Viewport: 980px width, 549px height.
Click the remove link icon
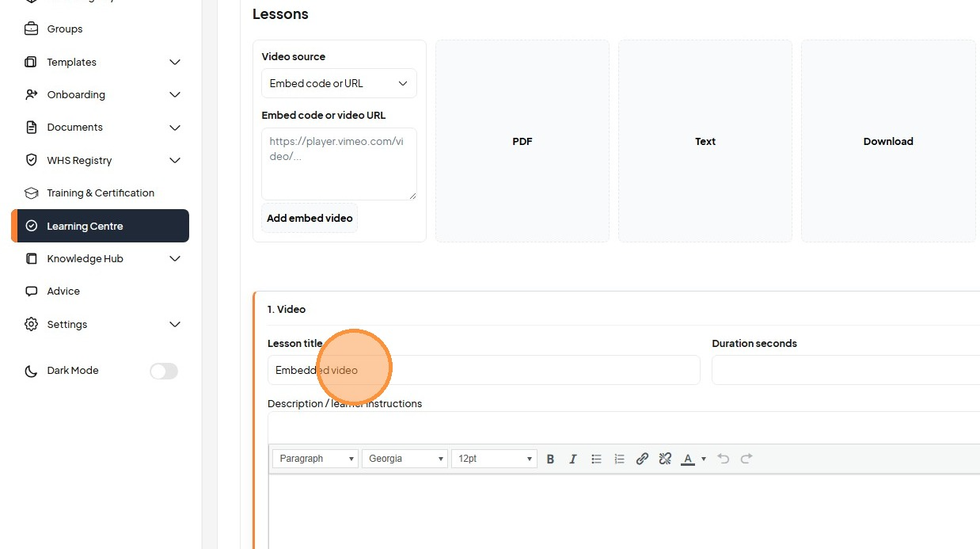pos(665,459)
